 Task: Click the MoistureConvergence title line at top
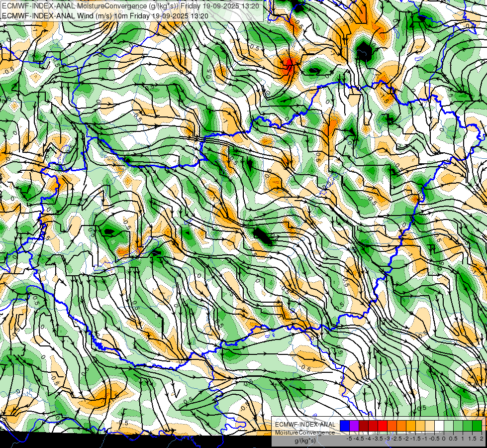tap(130, 6)
